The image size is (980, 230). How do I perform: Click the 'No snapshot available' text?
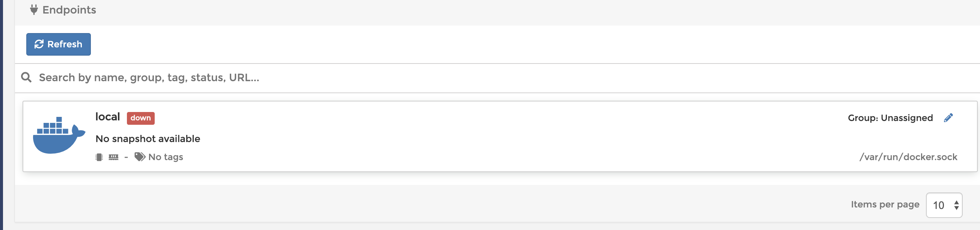pos(148,138)
